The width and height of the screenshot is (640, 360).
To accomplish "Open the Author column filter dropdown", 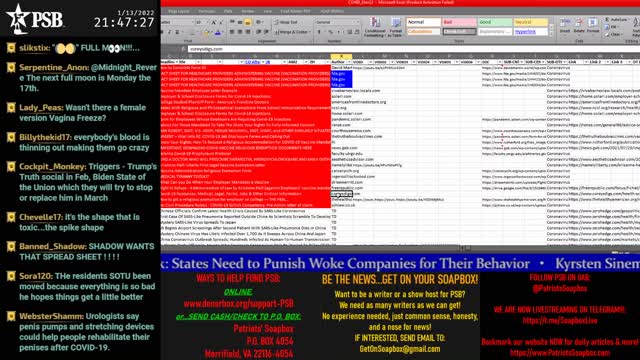I will pos(348,62).
